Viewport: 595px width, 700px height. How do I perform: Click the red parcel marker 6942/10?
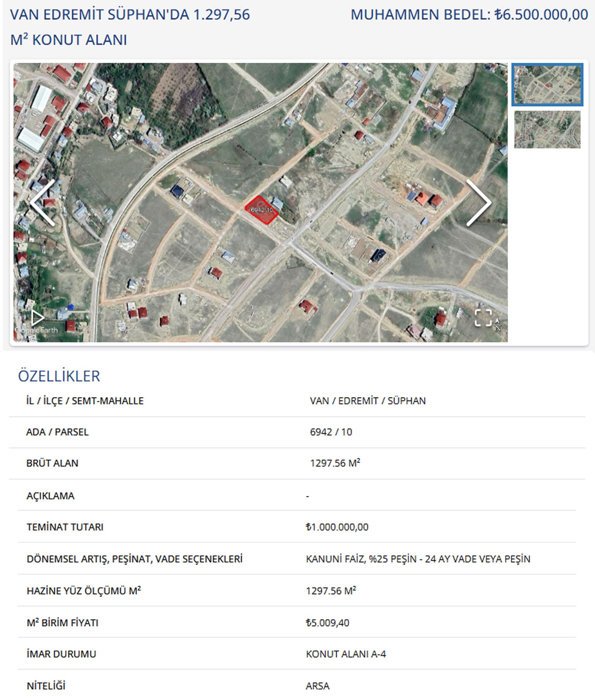coord(262,210)
